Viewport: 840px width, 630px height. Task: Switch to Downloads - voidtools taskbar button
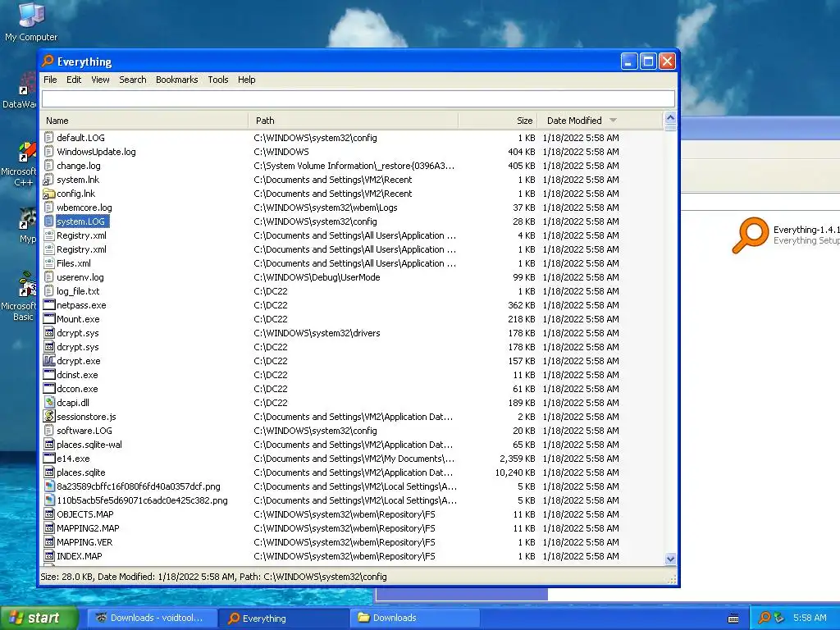pyautogui.click(x=152, y=618)
